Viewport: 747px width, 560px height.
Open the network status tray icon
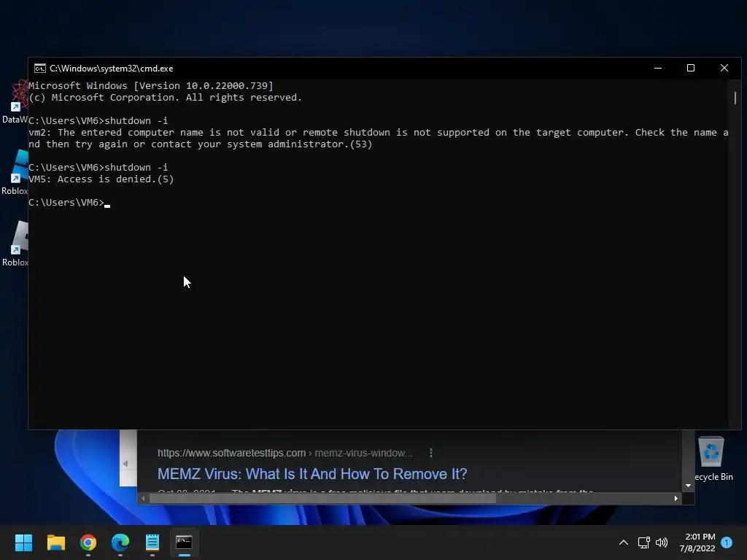coord(643,542)
